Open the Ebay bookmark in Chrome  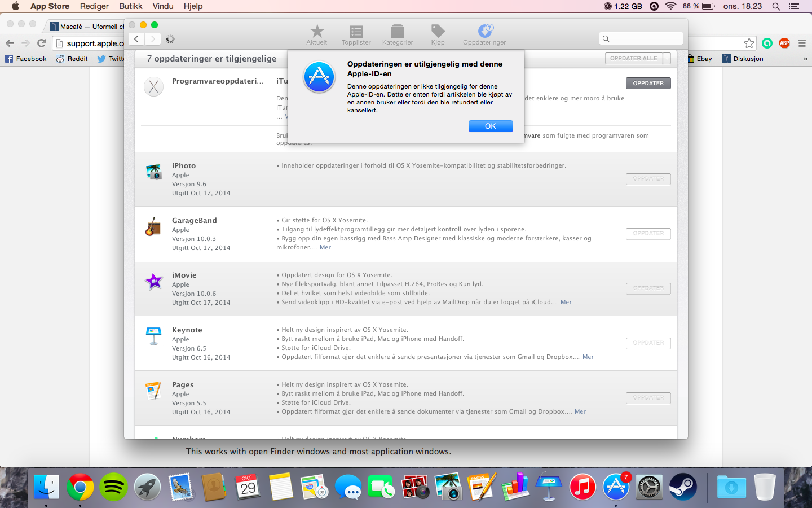point(699,59)
